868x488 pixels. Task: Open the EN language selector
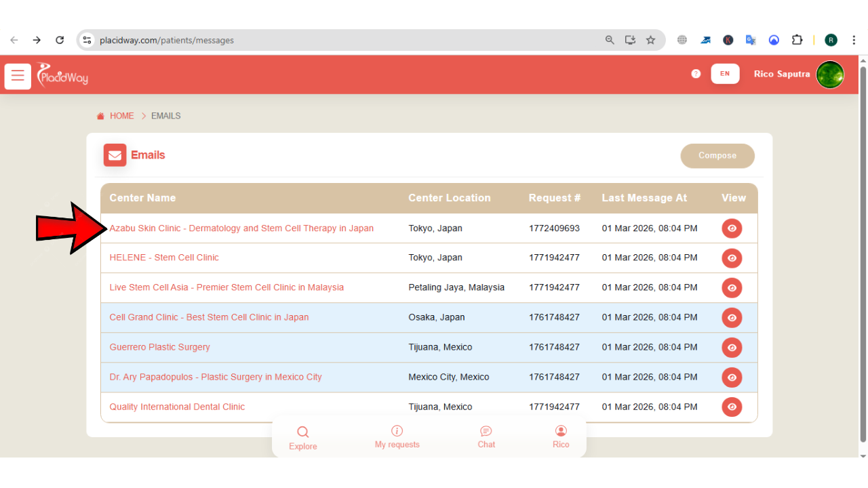[x=725, y=74]
